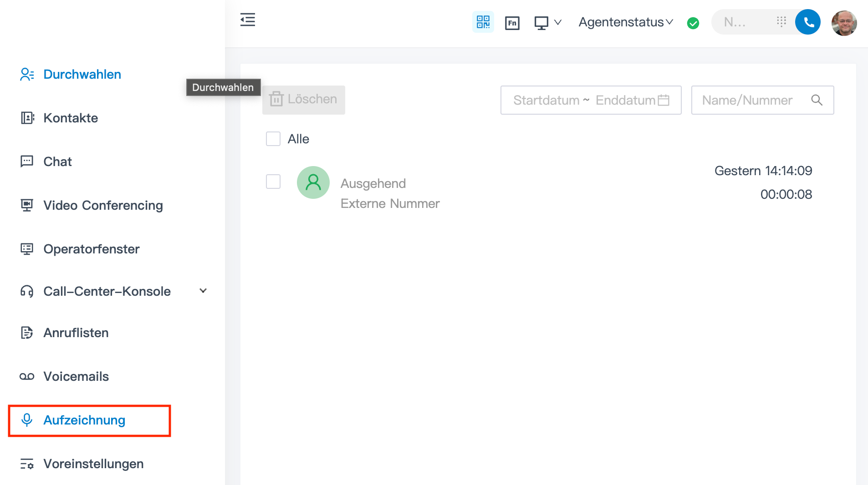Open the Voreinstellungen settings page
The width and height of the screenshot is (868, 485).
pyautogui.click(x=93, y=464)
